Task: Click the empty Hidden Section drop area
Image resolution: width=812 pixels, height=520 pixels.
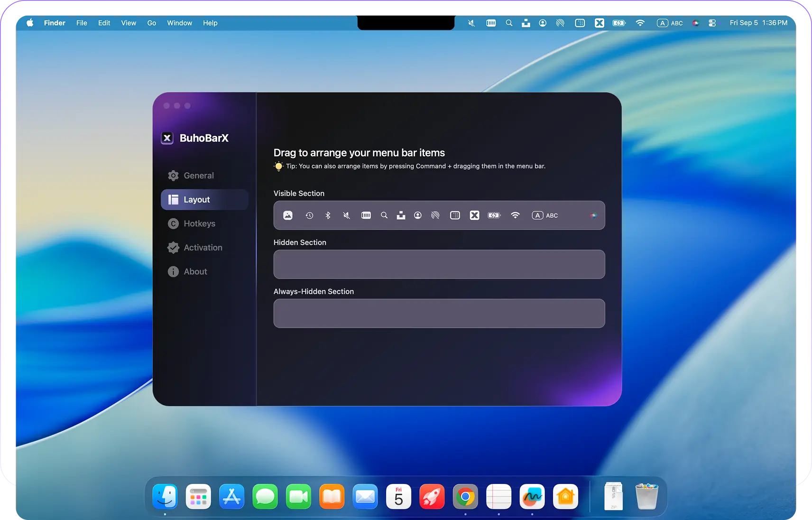Action: (x=439, y=264)
